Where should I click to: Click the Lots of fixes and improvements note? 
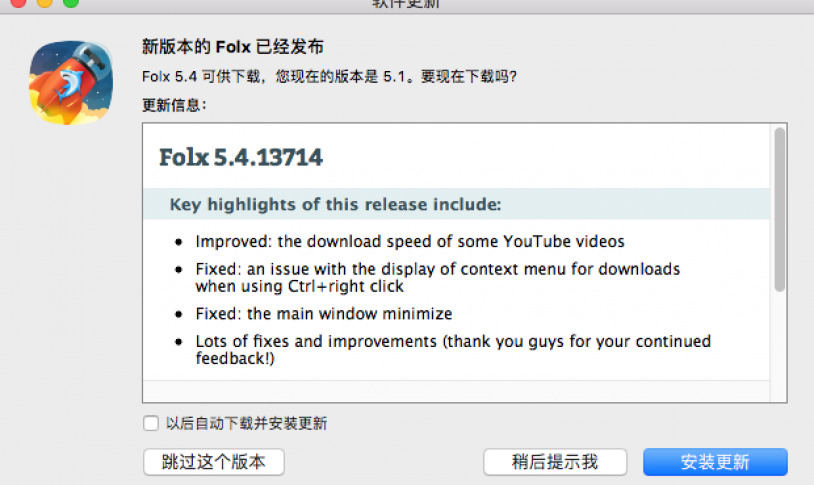(453, 350)
